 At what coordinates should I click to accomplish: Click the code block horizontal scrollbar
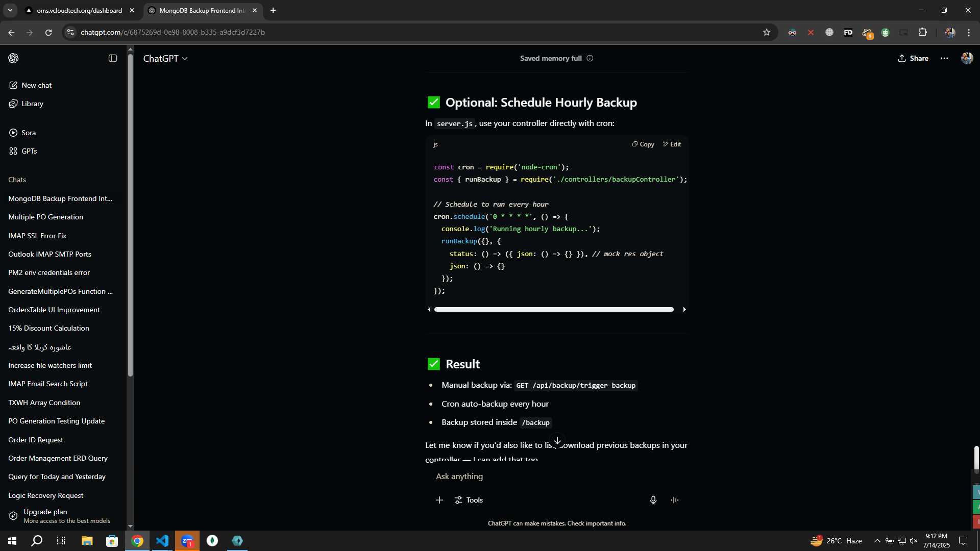tap(554, 310)
